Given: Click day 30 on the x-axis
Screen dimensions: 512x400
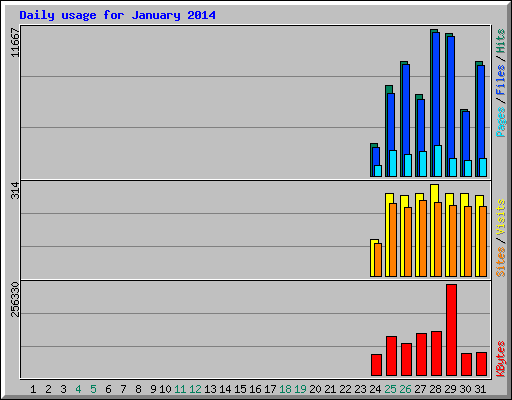Looking at the screenshot, I should [465, 389].
